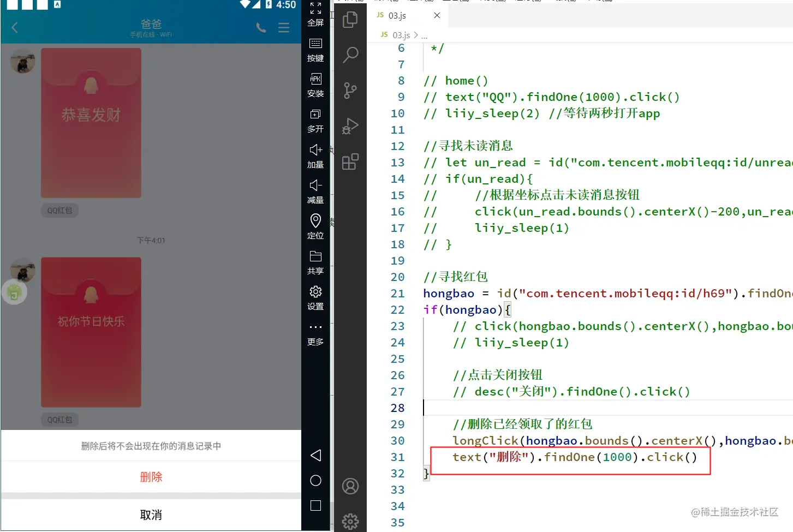
Task: Open VS Code Accounts icon
Action: pos(350,486)
